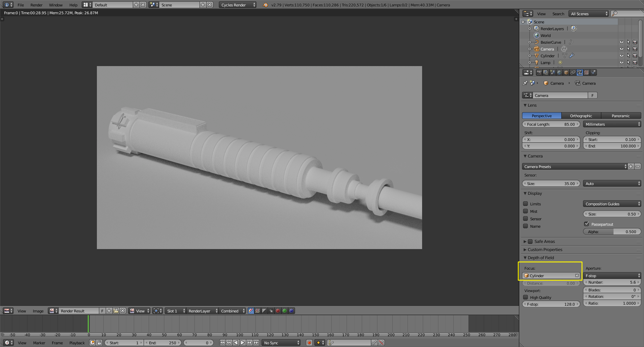Unlink the Render Result image datablock
This screenshot has height=347, width=644.
(123, 311)
